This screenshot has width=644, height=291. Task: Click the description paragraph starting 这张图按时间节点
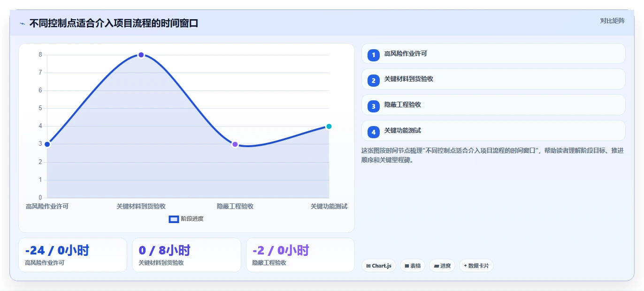pyautogui.click(x=492, y=155)
